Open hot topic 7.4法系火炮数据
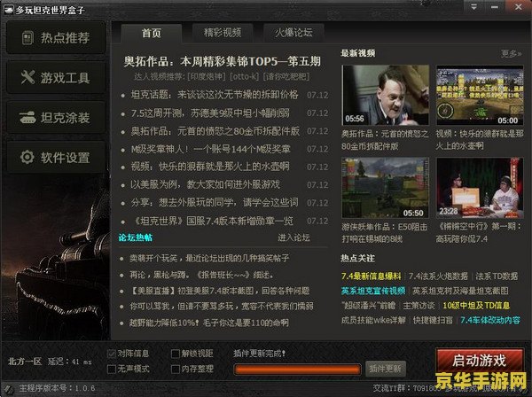532x397 pixels. click(x=438, y=276)
